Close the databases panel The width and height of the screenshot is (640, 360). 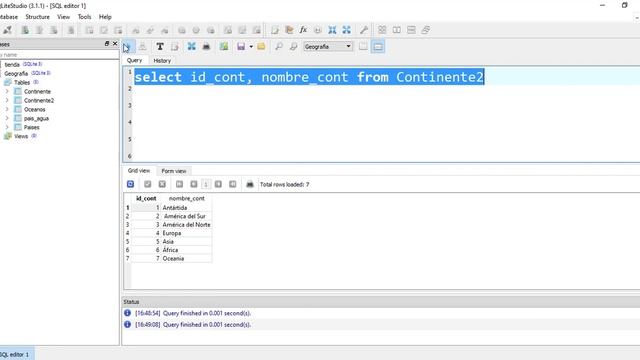pyautogui.click(x=115, y=44)
